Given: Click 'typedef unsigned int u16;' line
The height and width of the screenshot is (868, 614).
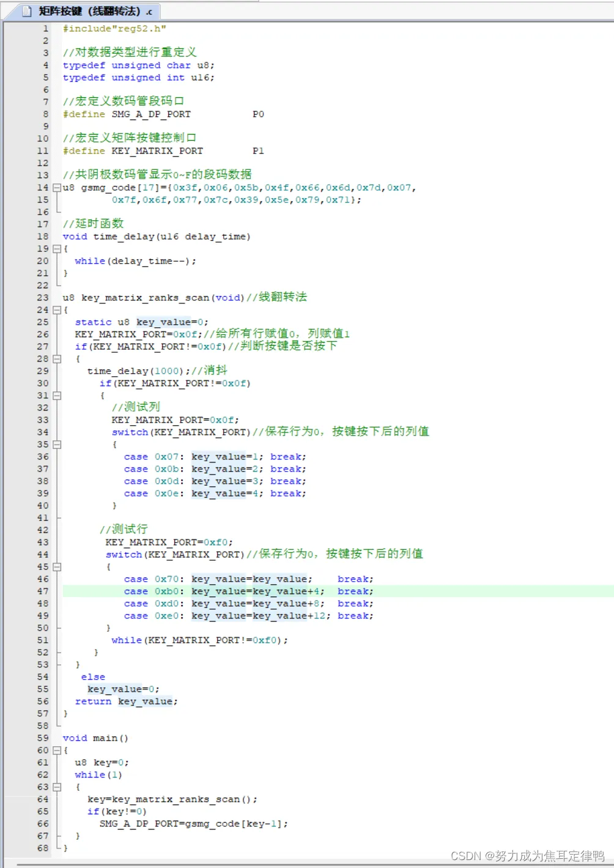Looking at the screenshot, I should (139, 78).
